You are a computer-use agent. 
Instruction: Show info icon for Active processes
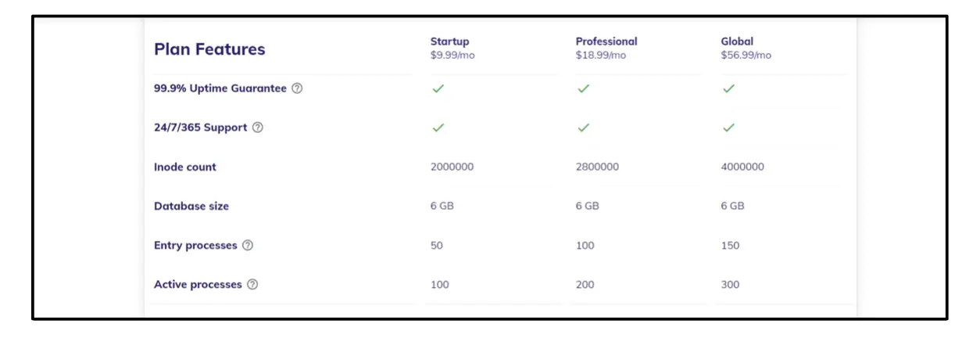coord(252,285)
